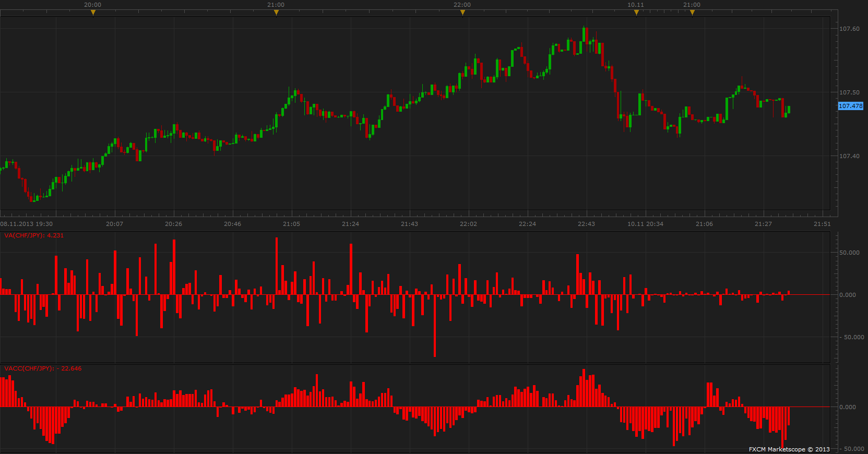Click the 10.11 20:34 time axis label

click(646, 224)
